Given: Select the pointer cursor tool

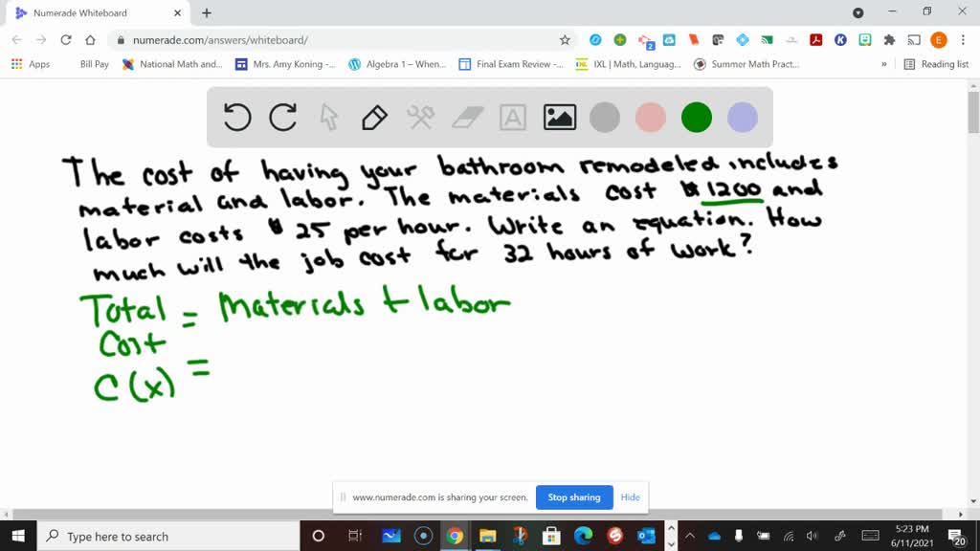Looking at the screenshot, I should [x=329, y=118].
